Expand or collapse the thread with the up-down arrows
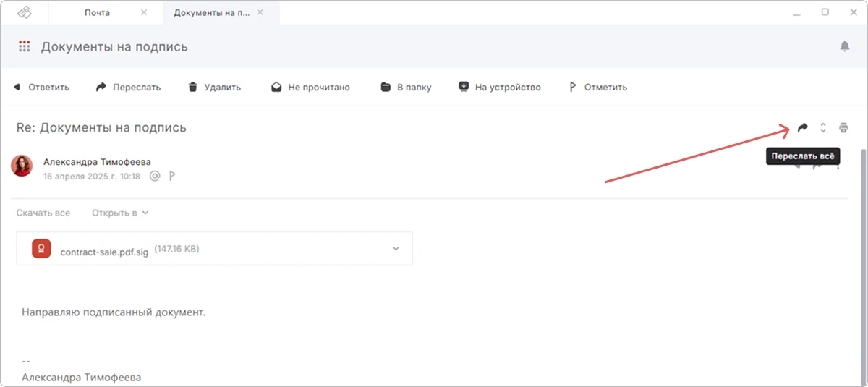 823,128
